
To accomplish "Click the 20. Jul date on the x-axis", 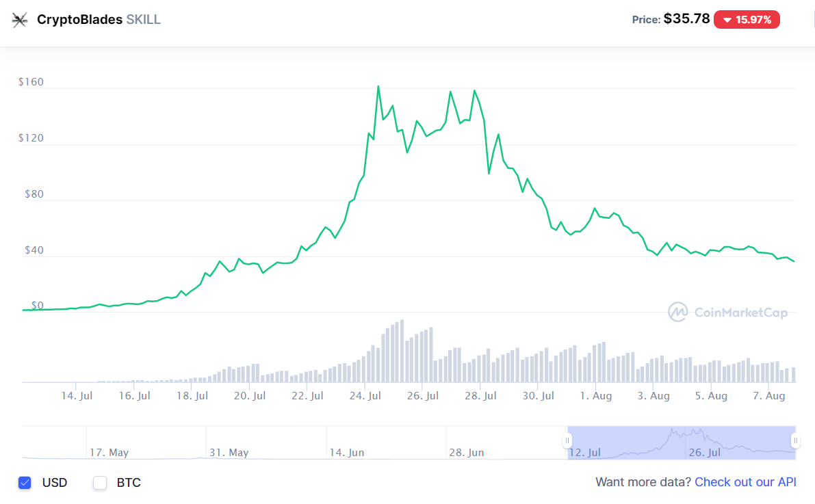I will pos(250,396).
